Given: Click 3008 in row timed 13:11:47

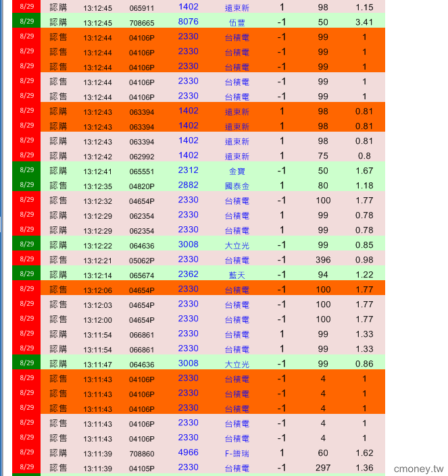Looking at the screenshot, I should [188, 363].
